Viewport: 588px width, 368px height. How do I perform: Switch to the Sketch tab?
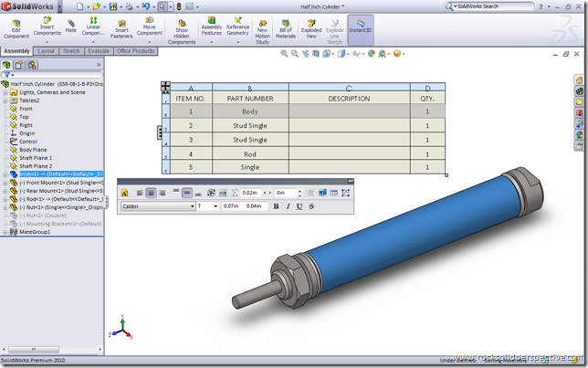(x=71, y=51)
